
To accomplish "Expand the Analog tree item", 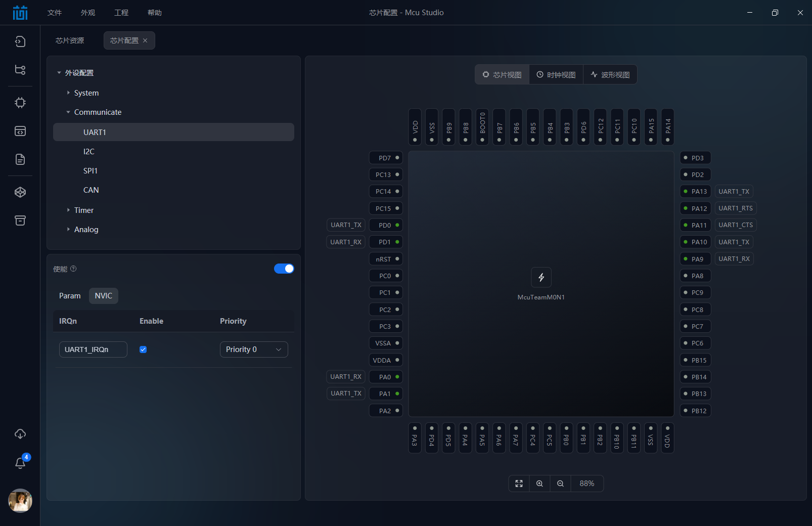I will tap(69, 229).
